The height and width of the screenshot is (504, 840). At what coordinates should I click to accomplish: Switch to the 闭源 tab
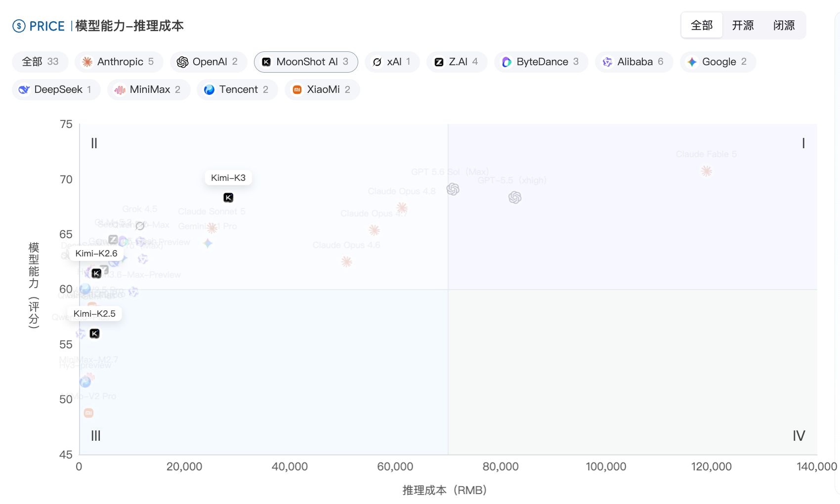[784, 25]
